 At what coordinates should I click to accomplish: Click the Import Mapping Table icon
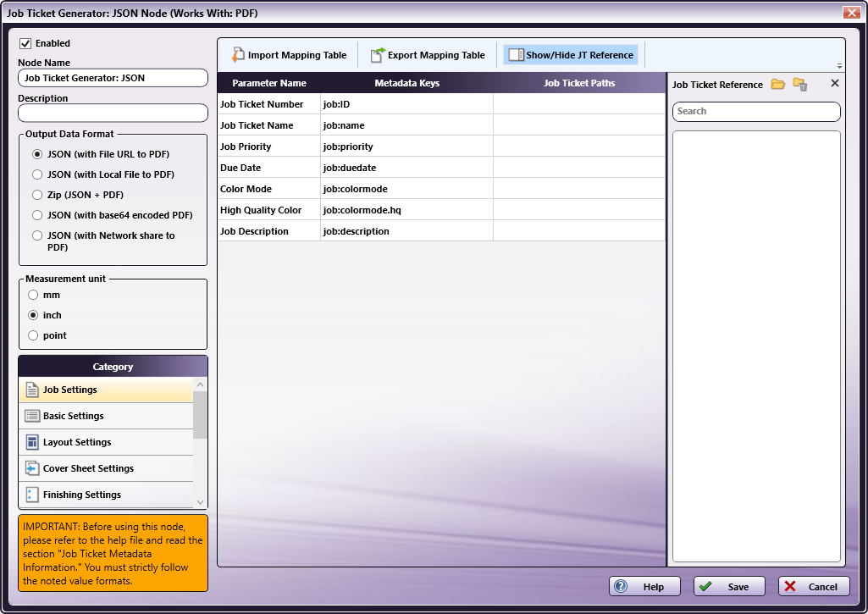tap(238, 55)
